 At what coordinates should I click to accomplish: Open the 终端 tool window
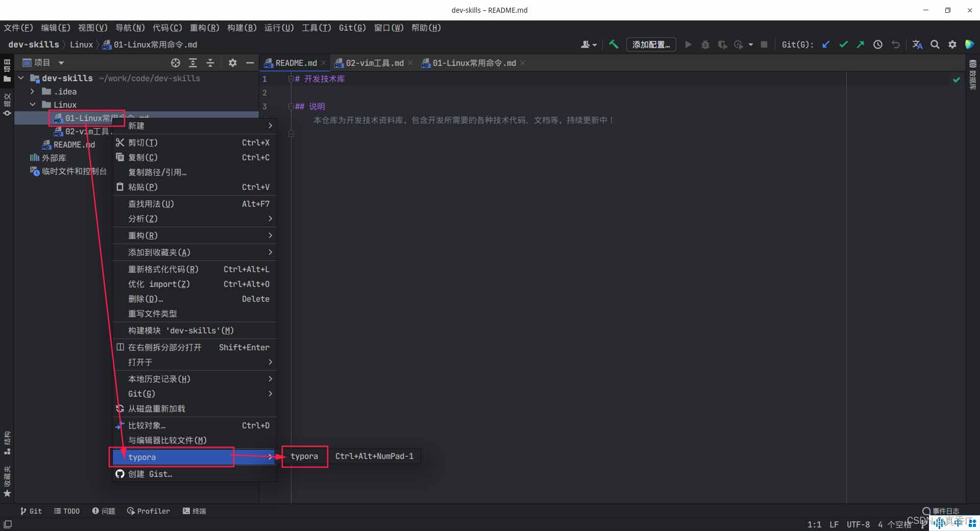tap(194, 511)
